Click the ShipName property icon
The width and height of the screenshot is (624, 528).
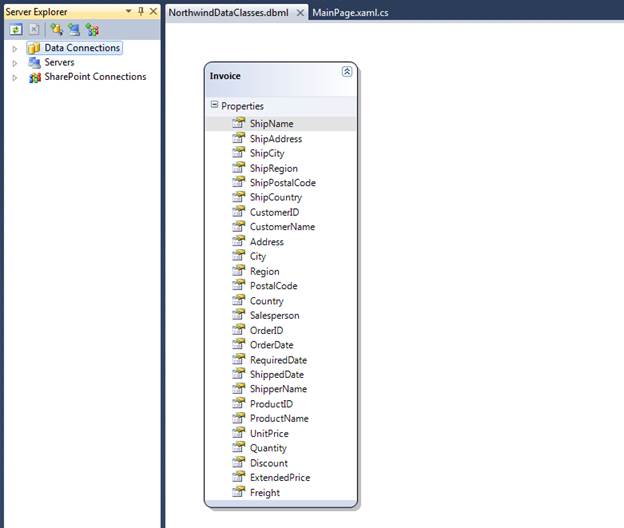tap(239, 123)
